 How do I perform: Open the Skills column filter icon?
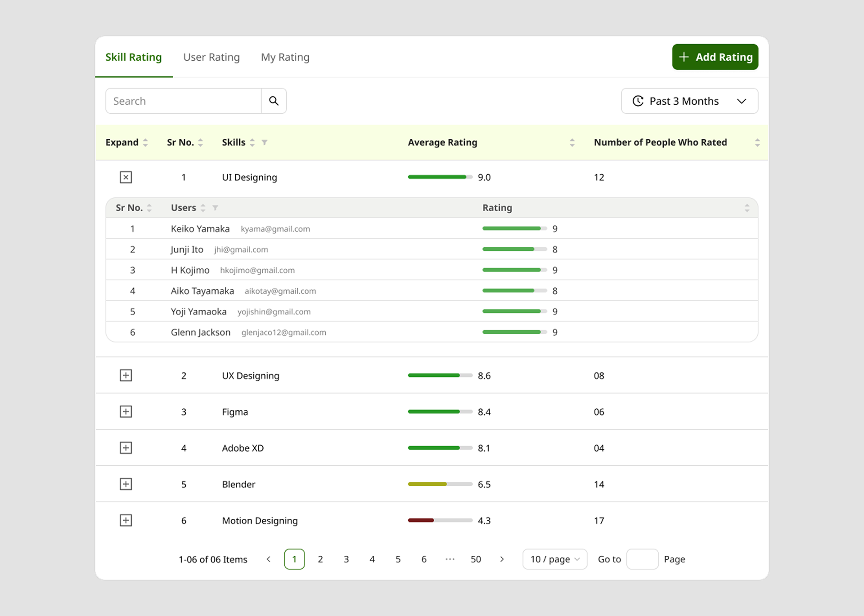point(265,143)
